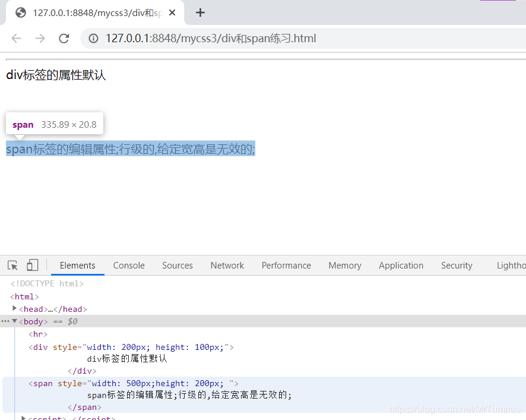Click the three dots beside body node
The height and width of the screenshot is (420, 526).
5,321
